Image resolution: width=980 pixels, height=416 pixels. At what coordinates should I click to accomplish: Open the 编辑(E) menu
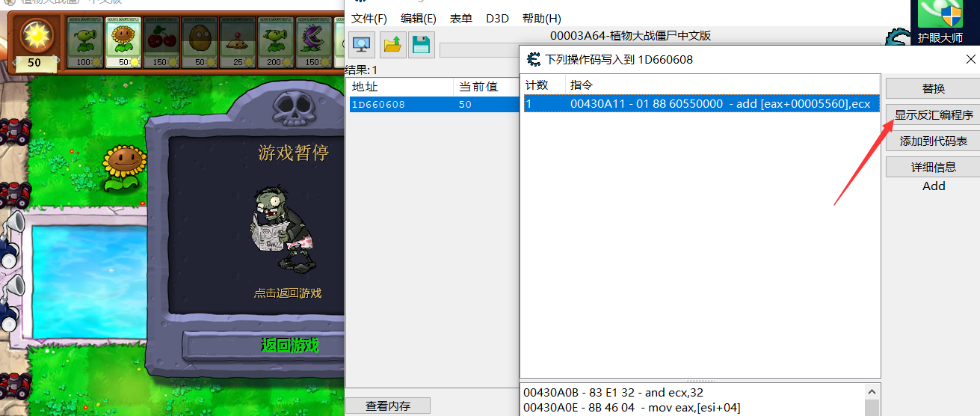(419, 18)
